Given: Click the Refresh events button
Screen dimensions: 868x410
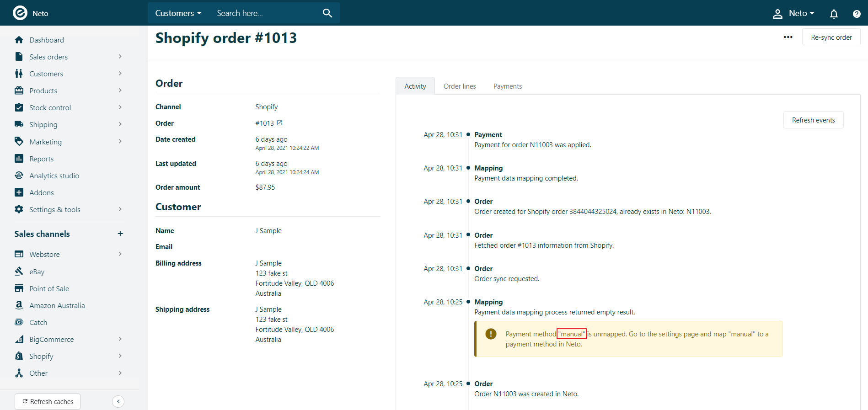Looking at the screenshot, I should click(x=814, y=120).
